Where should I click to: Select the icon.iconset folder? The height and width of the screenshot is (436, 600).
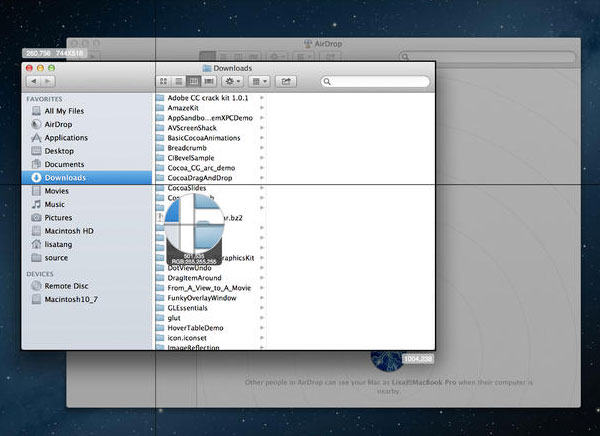tap(210, 338)
